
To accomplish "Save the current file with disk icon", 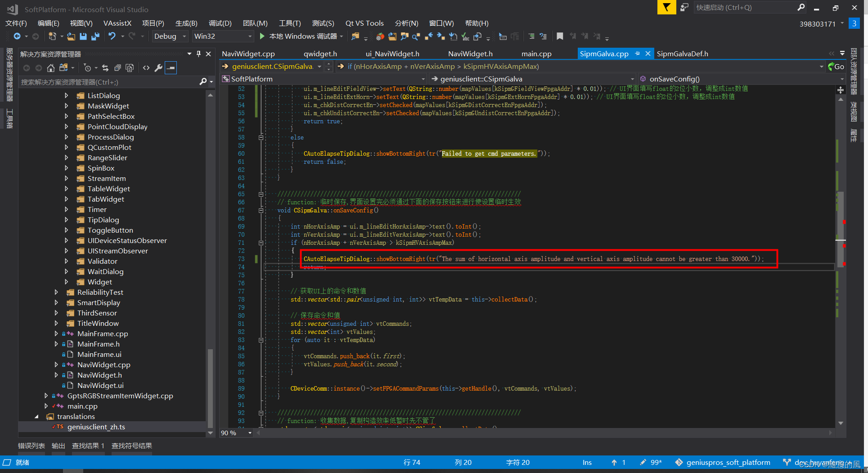I will click(x=83, y=36).
